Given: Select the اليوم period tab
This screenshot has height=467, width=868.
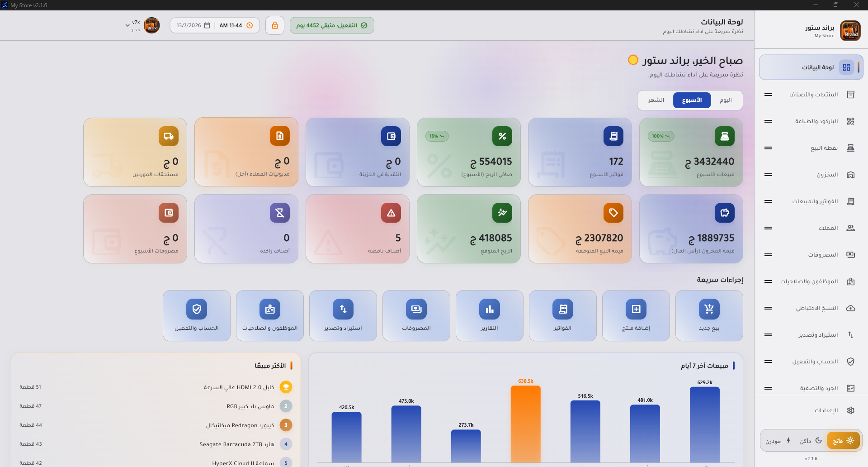Looking at the screenshot, I should click(x=726, y=100).
